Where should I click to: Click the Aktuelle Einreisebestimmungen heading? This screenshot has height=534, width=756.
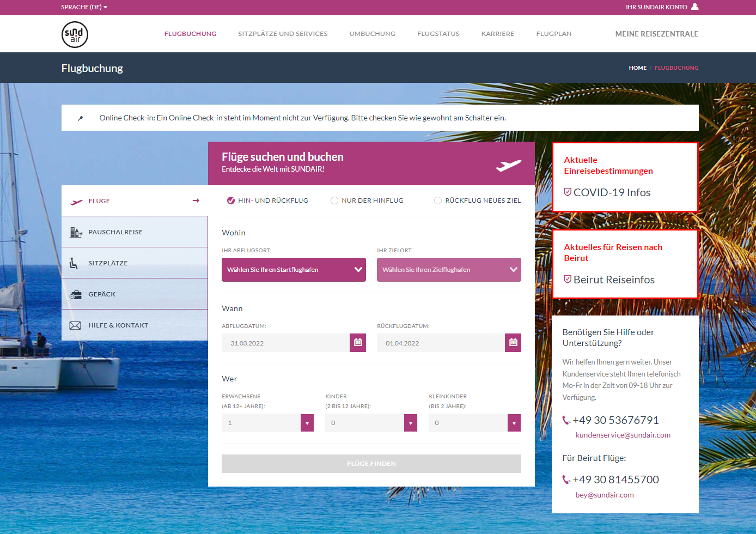[608, 165]
